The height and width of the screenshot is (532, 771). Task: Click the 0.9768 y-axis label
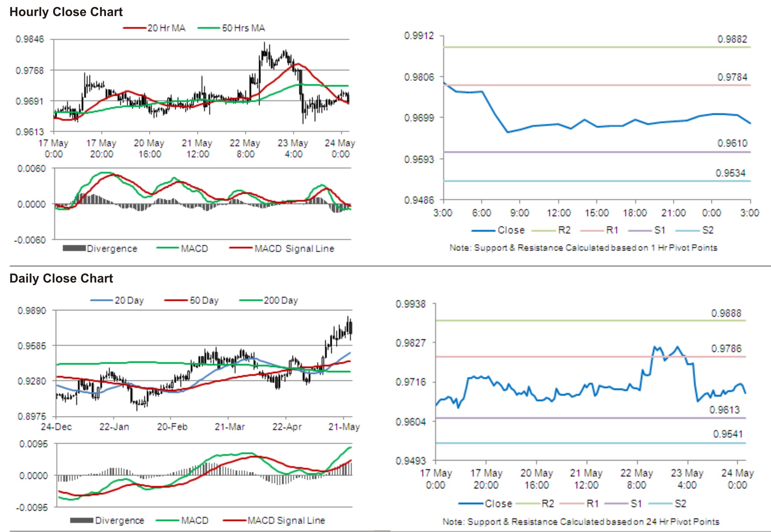pos(30,71)
